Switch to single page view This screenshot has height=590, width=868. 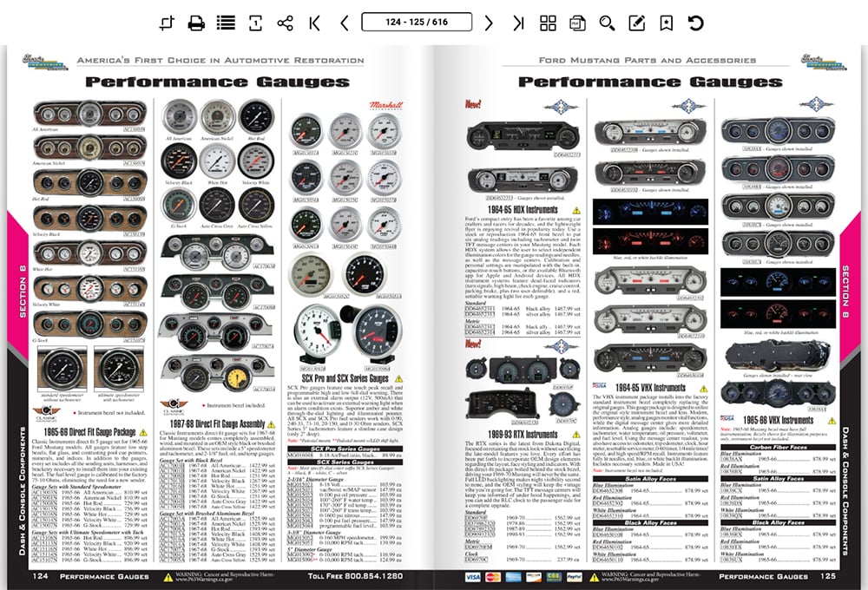point(255,23)
